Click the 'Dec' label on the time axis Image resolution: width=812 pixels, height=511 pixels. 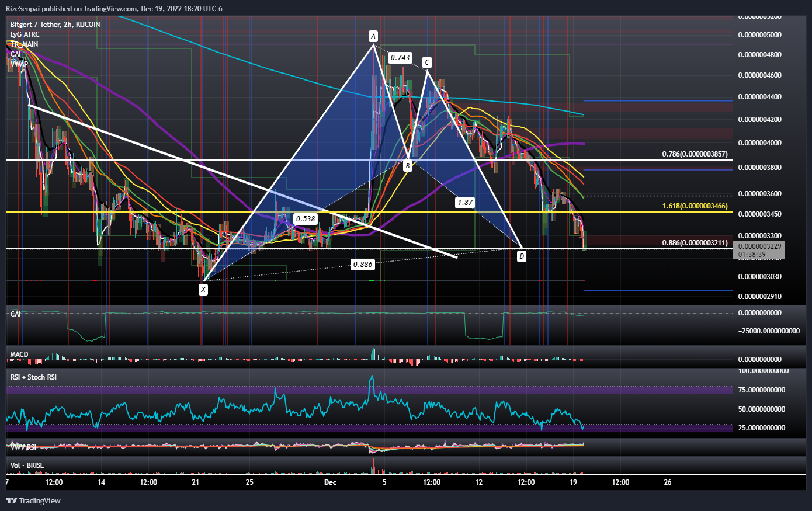point(331,482)
